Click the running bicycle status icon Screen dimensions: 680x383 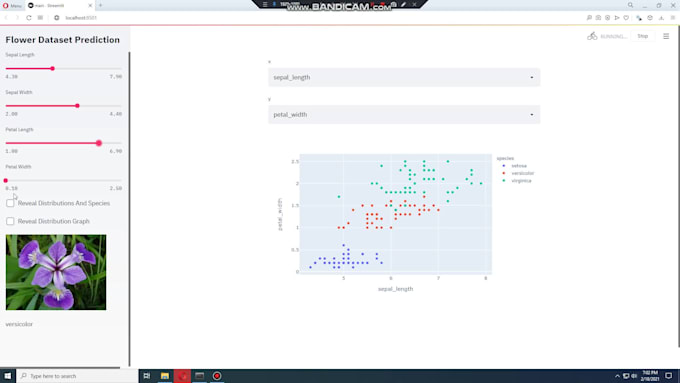pyautogui.click(x=592, y=36)
